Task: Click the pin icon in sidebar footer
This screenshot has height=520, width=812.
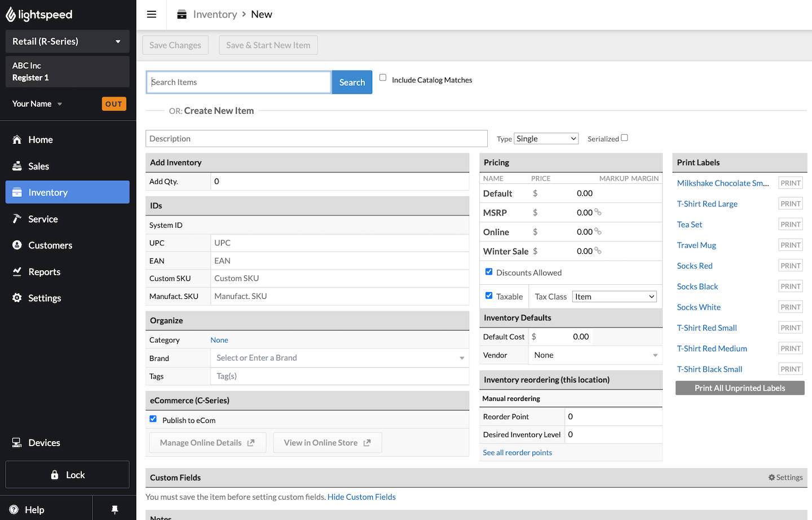Action: pos(114,509)
